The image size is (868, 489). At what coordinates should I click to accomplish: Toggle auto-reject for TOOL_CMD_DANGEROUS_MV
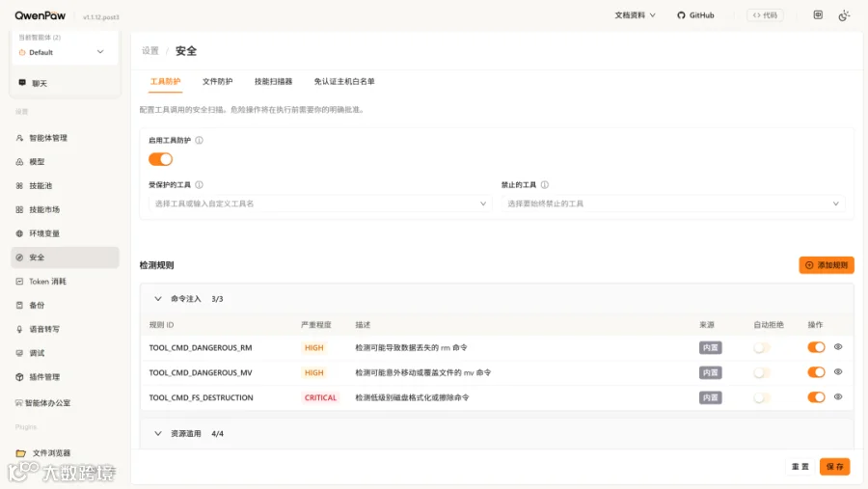pos(762,372)
